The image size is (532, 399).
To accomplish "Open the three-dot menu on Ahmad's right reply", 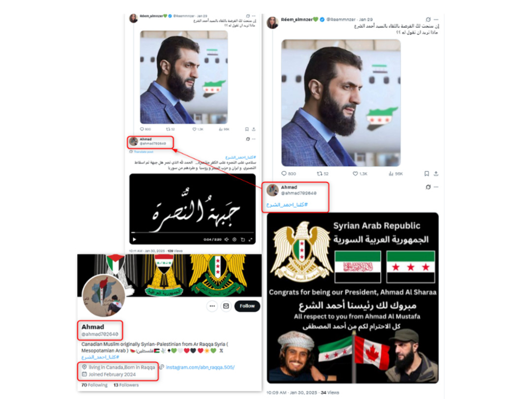I will [436, 187].
